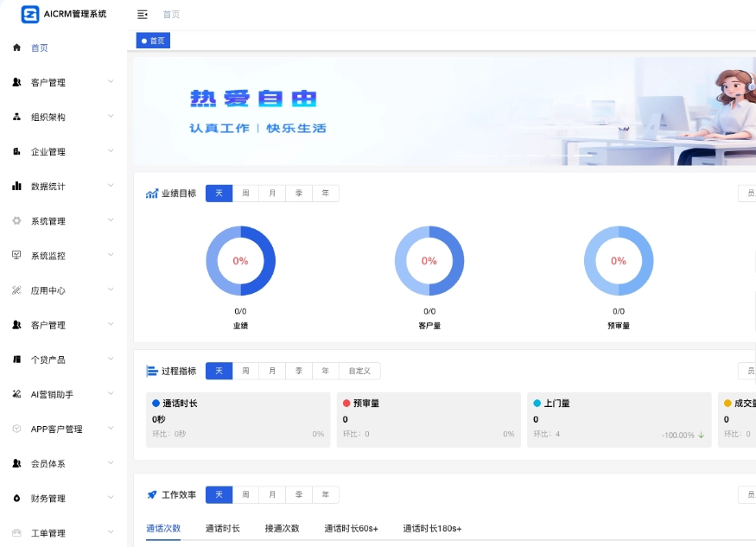Expand the 应用中心 sidebar chevron
The image size is (756, 547).
tap(111, 289)
